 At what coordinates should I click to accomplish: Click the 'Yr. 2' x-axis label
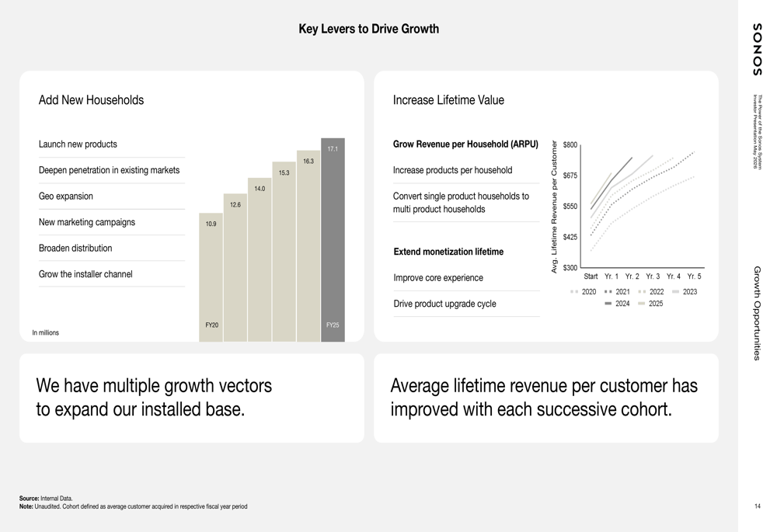[632, 276]
